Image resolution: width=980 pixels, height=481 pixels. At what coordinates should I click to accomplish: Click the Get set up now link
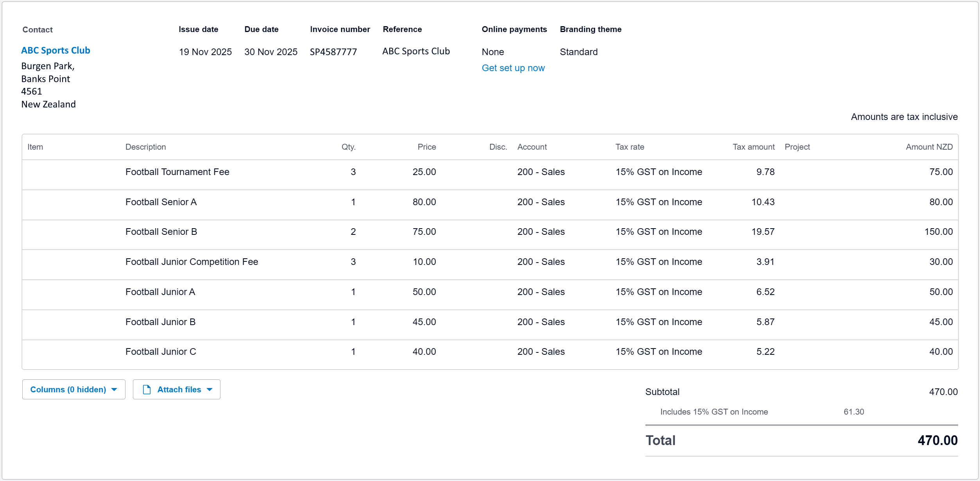(x=513, y=68)
